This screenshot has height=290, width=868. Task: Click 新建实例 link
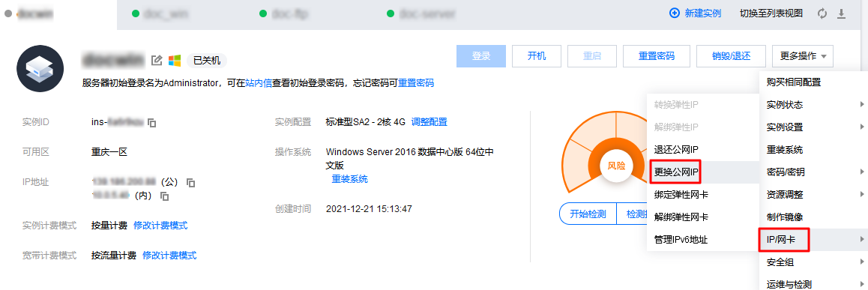click(x=703, y=13)
